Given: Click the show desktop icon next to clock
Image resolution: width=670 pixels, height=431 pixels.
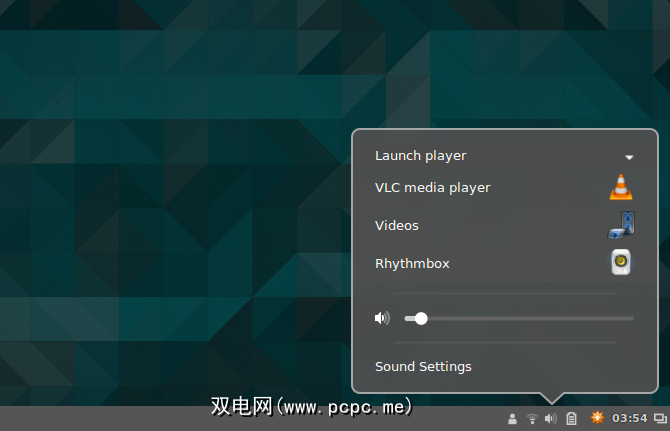Looking at the screenshot, I should [x=661, y=419].
